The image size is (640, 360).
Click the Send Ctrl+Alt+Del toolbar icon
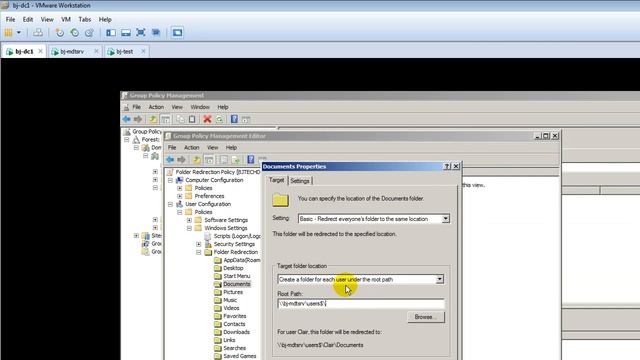38,33
